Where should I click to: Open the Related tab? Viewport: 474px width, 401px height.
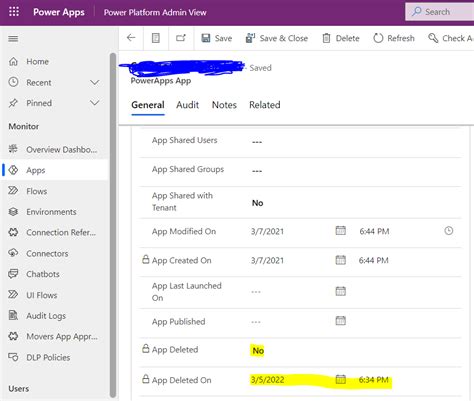pos(265,105)
